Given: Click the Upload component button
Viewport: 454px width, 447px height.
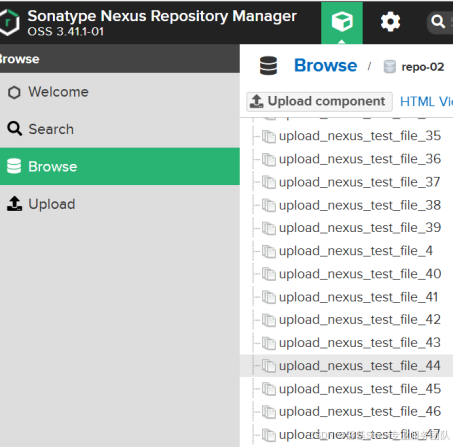Looking at the screenshot, I should [319, 101].
